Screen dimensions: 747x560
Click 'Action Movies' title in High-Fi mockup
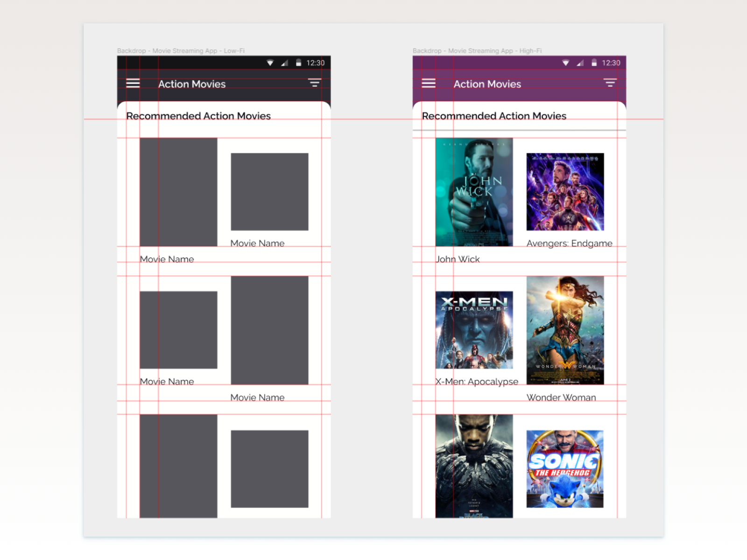pyautogui.click(x=487, y=84)
